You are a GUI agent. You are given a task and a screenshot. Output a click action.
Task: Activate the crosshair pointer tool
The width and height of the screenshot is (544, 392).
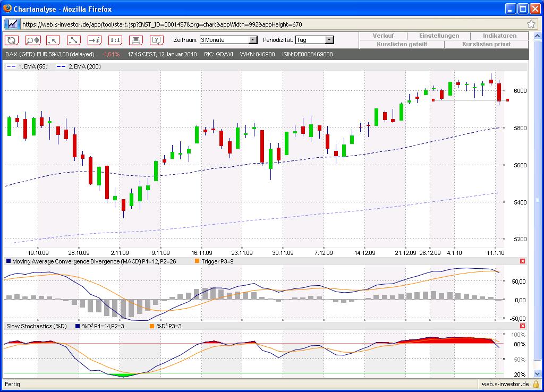coord(53,40)
